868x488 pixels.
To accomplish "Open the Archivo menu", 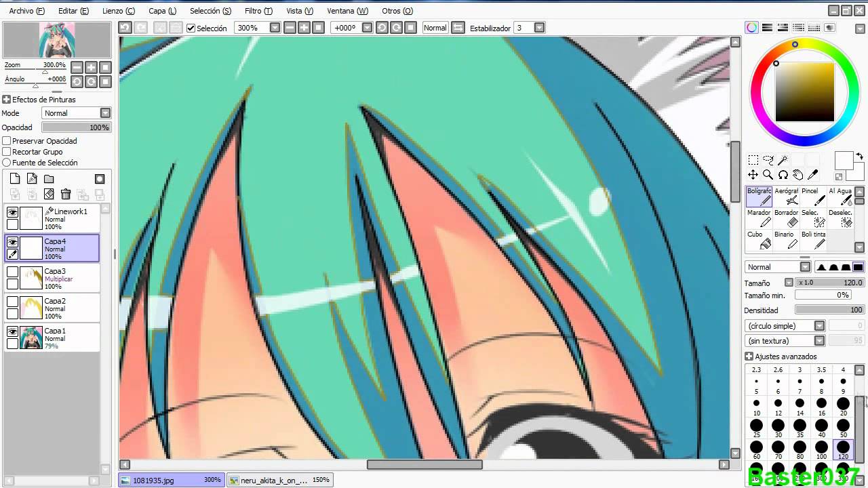I will (26, 11).
